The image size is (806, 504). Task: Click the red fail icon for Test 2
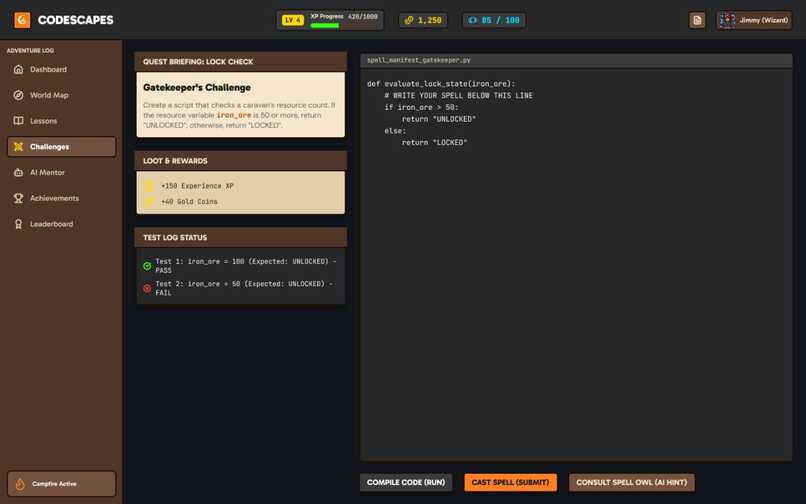(x=147, y=288)
